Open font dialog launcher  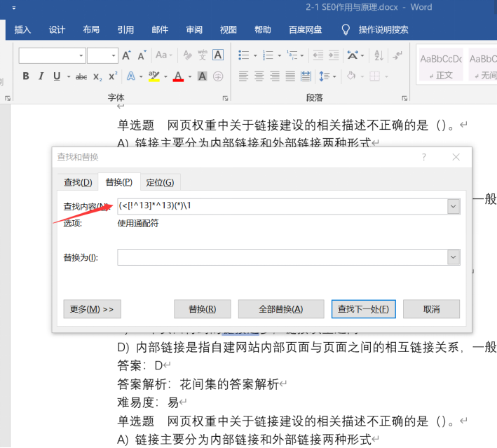pos(225,99)
